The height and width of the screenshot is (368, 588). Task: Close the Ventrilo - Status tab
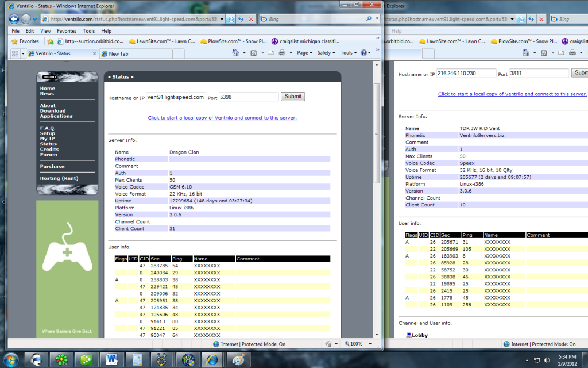coord(95,53)
